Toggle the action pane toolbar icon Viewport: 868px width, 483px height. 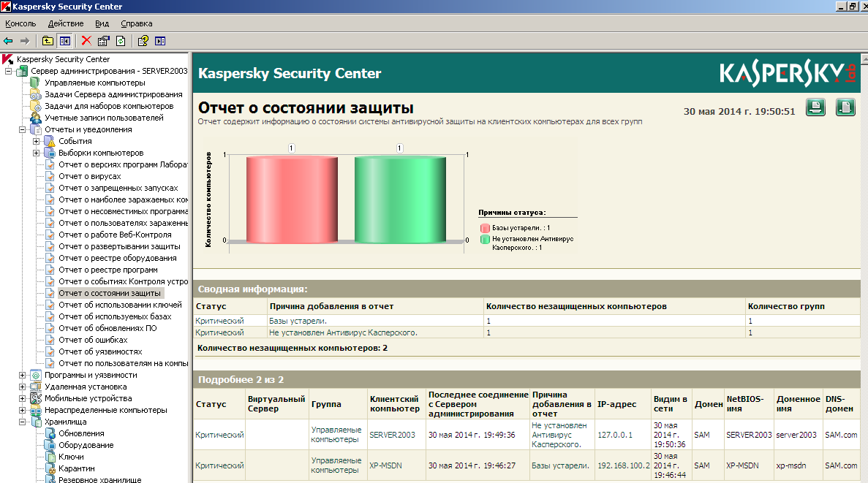160,41
